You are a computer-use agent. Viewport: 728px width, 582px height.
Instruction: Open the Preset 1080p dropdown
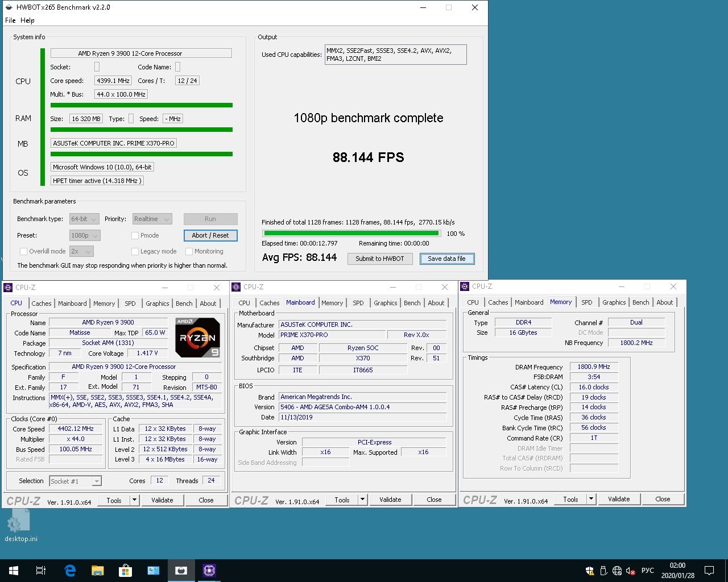[85, 235]
